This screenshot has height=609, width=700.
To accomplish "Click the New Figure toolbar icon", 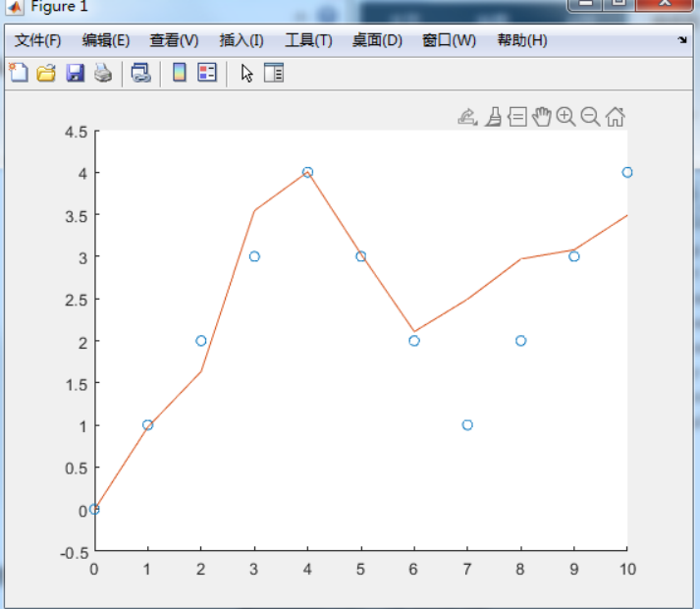I will 19,73.
